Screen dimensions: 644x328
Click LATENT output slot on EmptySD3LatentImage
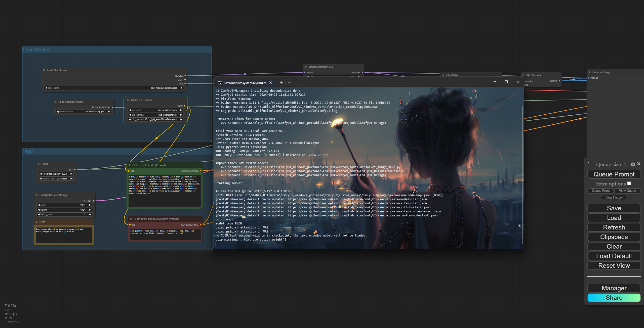pyautogui.click(x=93, y=201)
